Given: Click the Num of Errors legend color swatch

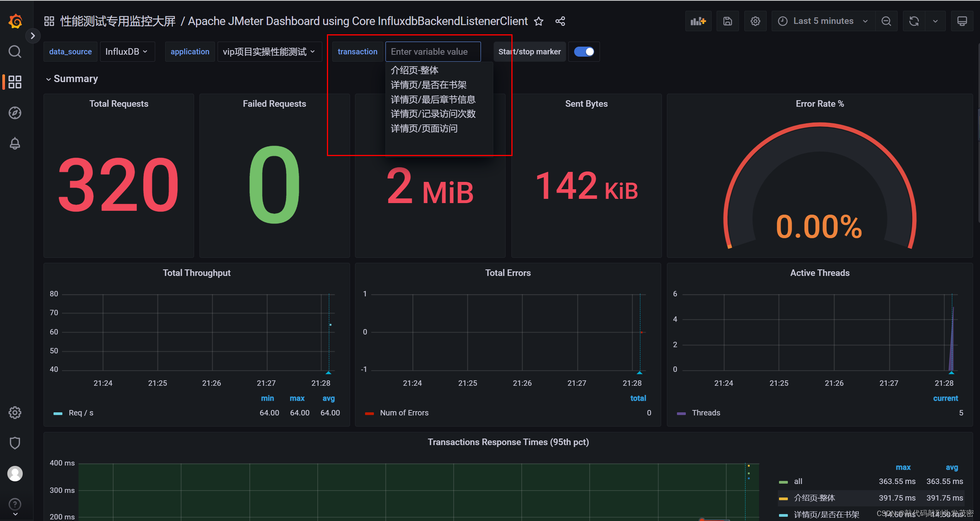Looking at the screenshot, I should tap(369, 413).
